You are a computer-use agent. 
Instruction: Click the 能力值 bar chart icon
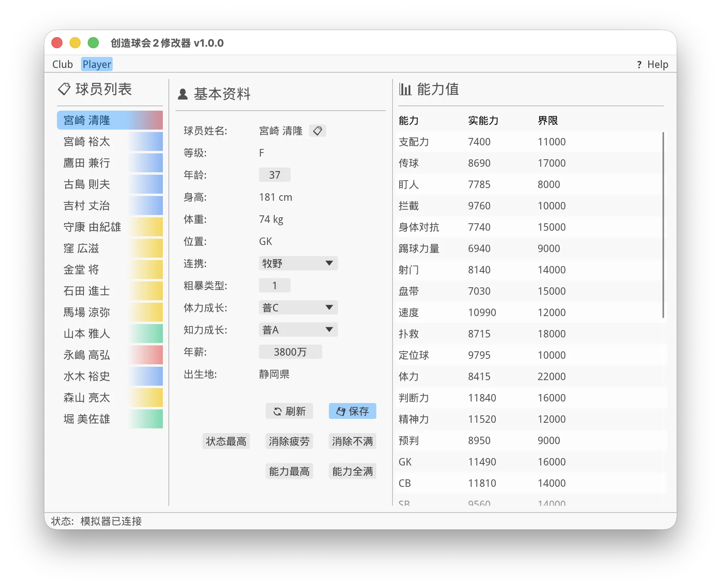(x=405, y=89)
